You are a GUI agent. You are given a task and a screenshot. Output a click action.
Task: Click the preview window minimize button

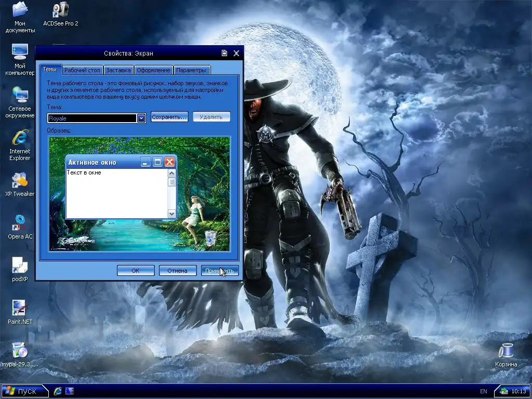[x=145, y=162]
